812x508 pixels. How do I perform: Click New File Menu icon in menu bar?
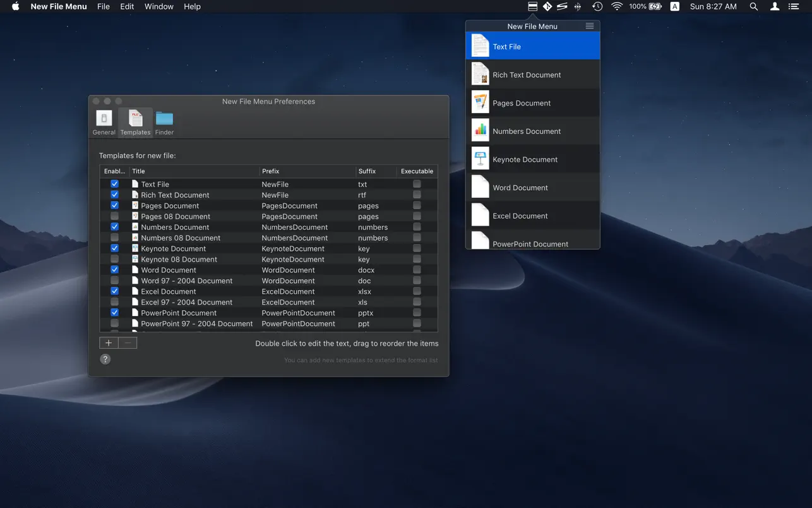tap(532, 6)
